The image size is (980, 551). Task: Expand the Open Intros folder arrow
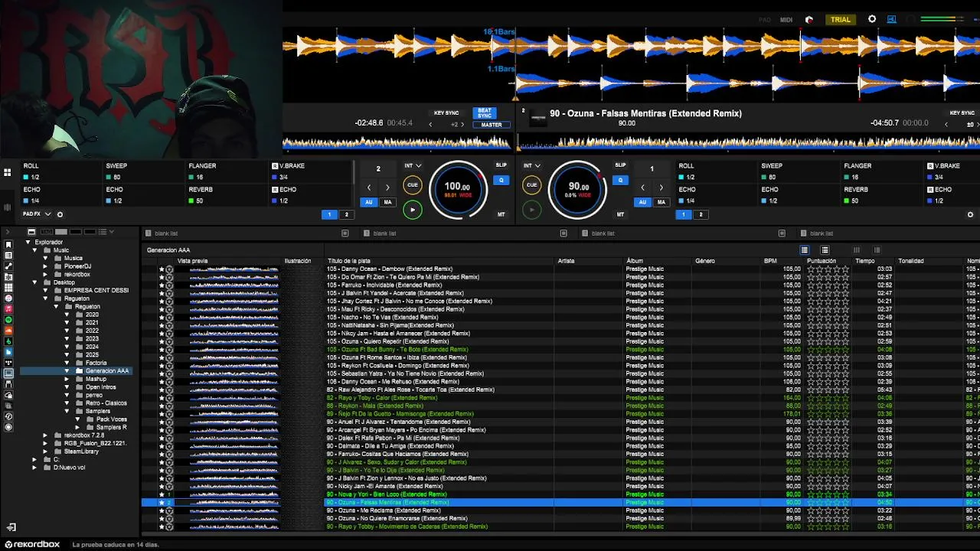67,387
